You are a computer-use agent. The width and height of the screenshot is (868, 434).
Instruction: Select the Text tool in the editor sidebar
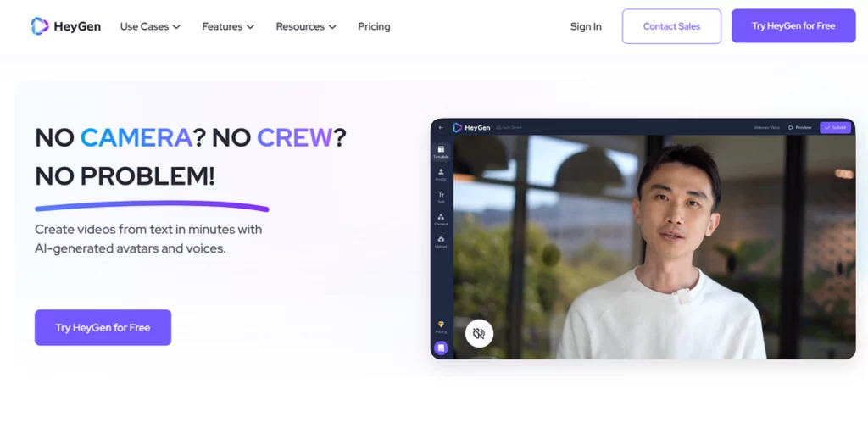tap(441, 197)
